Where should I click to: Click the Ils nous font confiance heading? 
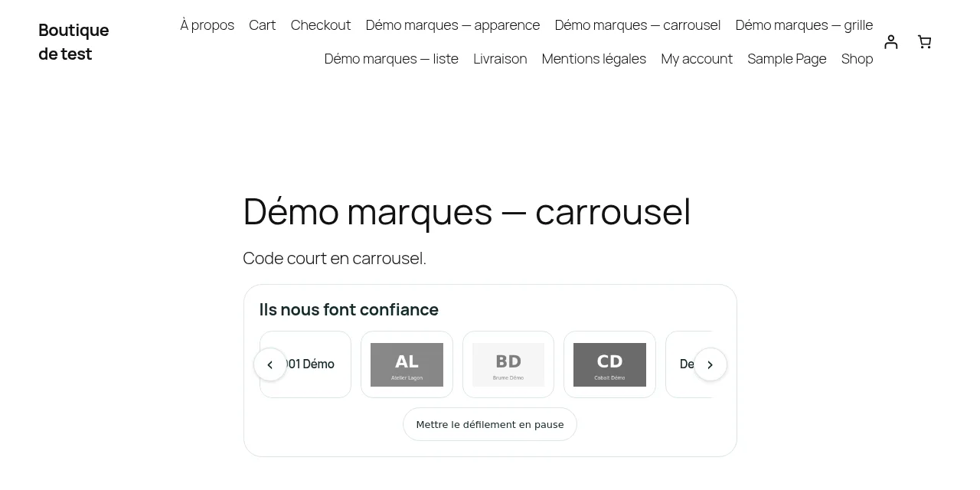click(349, 309)
